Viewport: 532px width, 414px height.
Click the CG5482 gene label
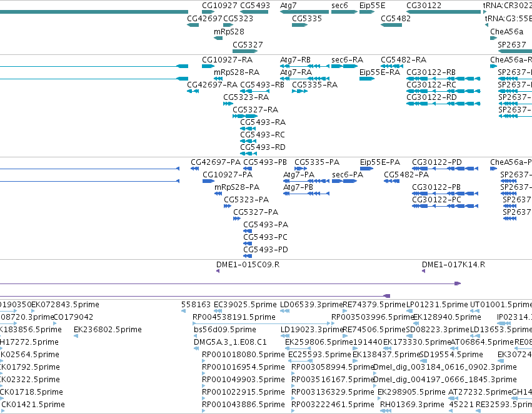click(396, 18)
